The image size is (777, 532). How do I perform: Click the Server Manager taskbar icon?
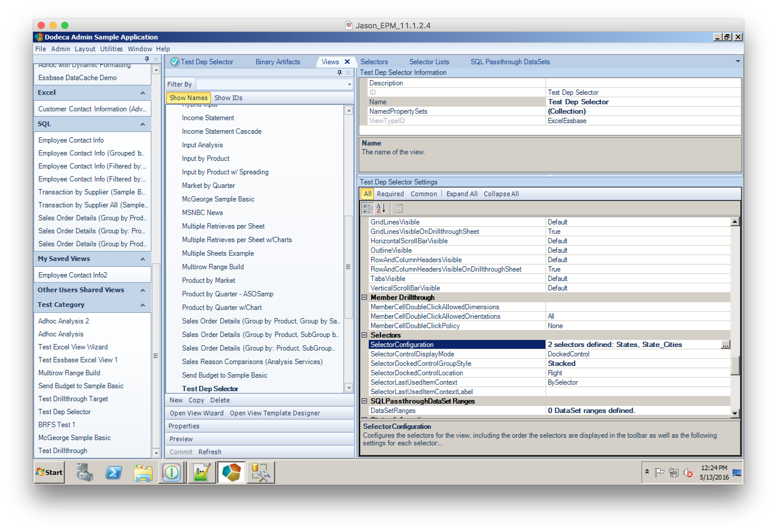point(84,472)
